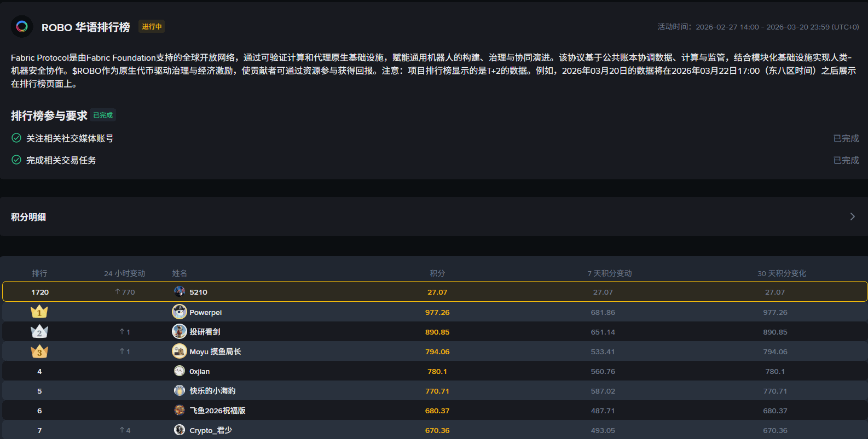Click the avatar of user 5210
This screenshot has width=868, height=439.
pos(180,291)
